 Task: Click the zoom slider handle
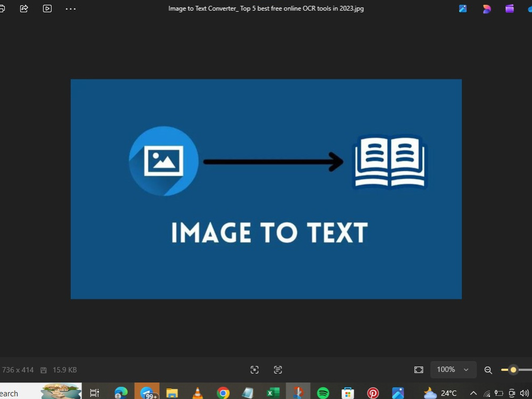point(513,370)
